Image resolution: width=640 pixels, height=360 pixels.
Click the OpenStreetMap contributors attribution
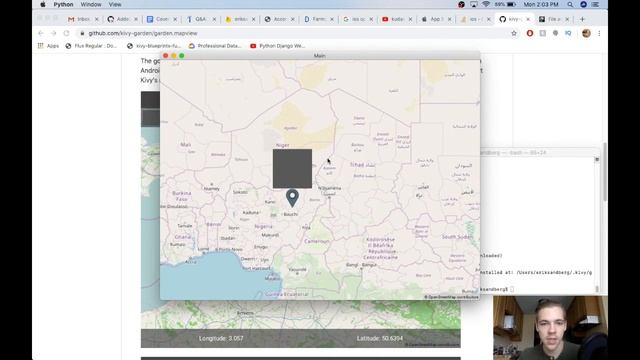(x=451, y=297)
